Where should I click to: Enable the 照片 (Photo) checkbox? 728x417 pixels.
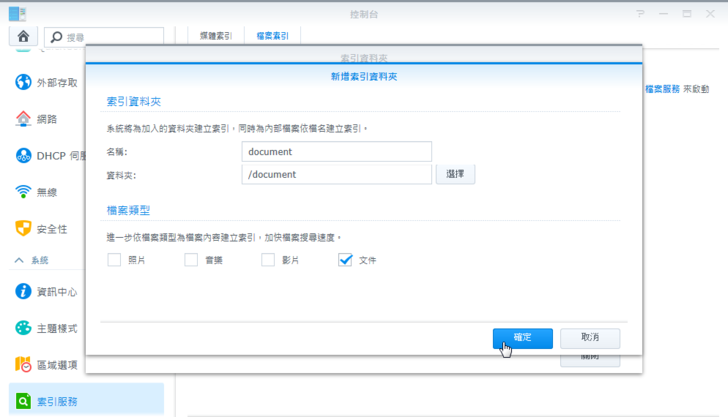[114, 260]
